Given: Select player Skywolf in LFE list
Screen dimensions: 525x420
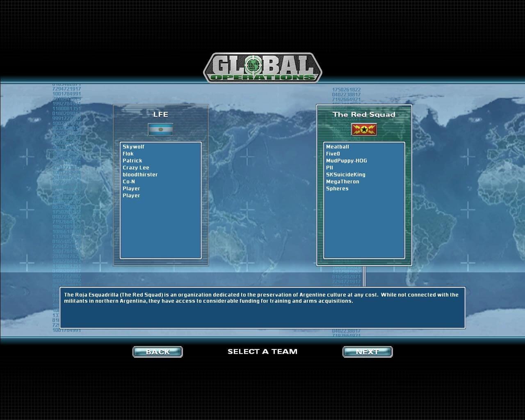Looking at the screenshot, I should (134, 146).
